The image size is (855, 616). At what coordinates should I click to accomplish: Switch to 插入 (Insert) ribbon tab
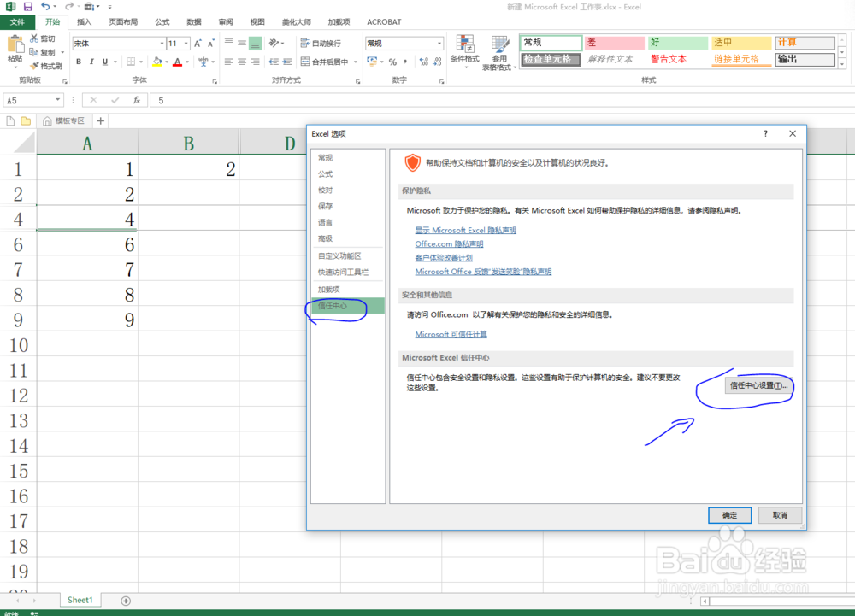[x=84, y=21]
